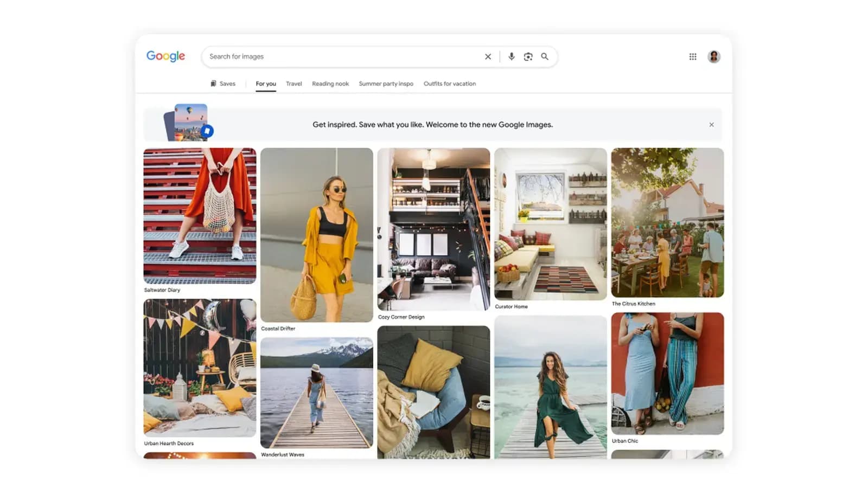Click the Saltwater Diary caption

click(x=162, y=290)
